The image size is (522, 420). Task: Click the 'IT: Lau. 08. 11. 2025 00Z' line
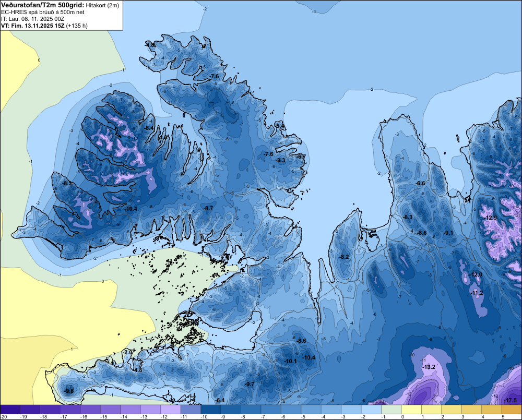click(32, 19)
